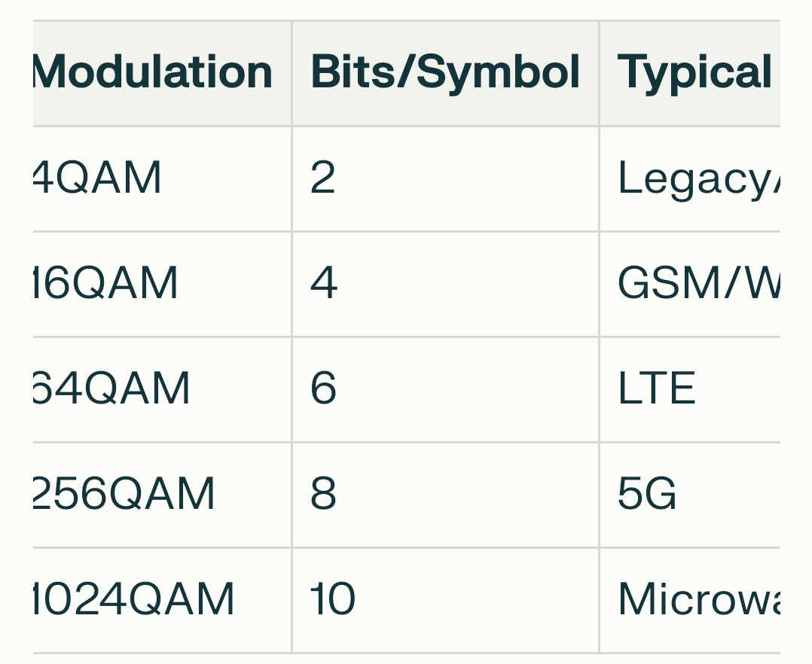
Task: Click the Typical column header
Action: click(x=690, y=74)
